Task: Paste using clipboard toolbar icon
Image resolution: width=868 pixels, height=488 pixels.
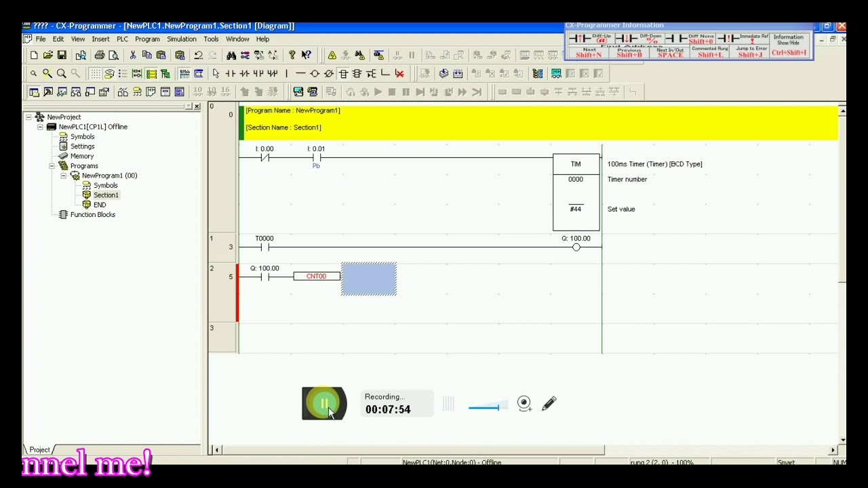Action: (x=161, y=55)
